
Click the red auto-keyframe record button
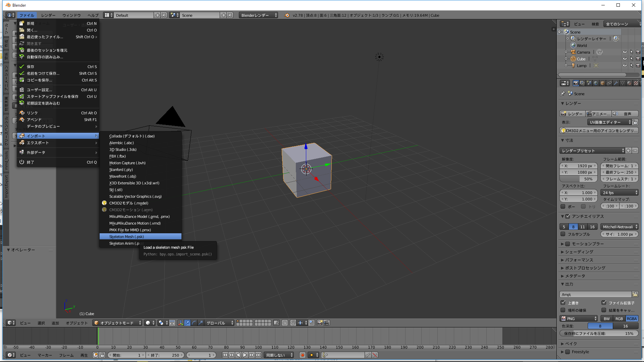point(302,355)
